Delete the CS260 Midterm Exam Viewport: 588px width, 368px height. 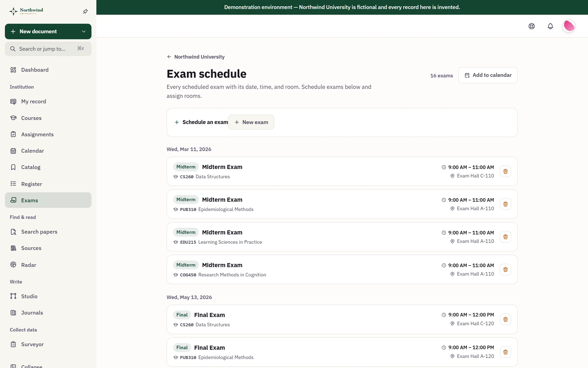click(505, 171)
